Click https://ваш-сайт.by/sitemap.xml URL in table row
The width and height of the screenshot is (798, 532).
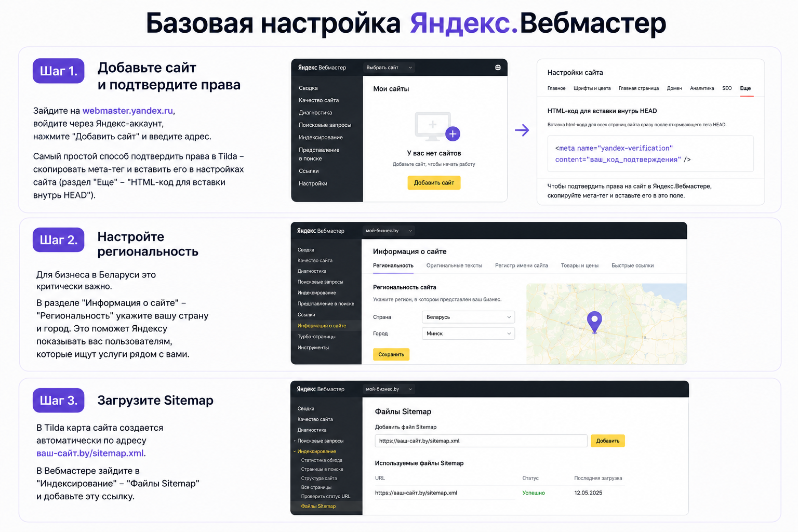[416, 493]
